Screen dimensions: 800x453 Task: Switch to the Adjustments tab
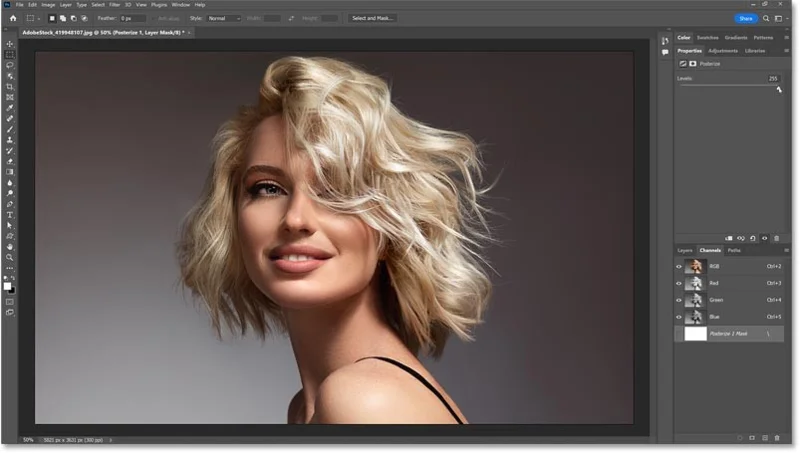pyautogui.click(x=723, y=51)
